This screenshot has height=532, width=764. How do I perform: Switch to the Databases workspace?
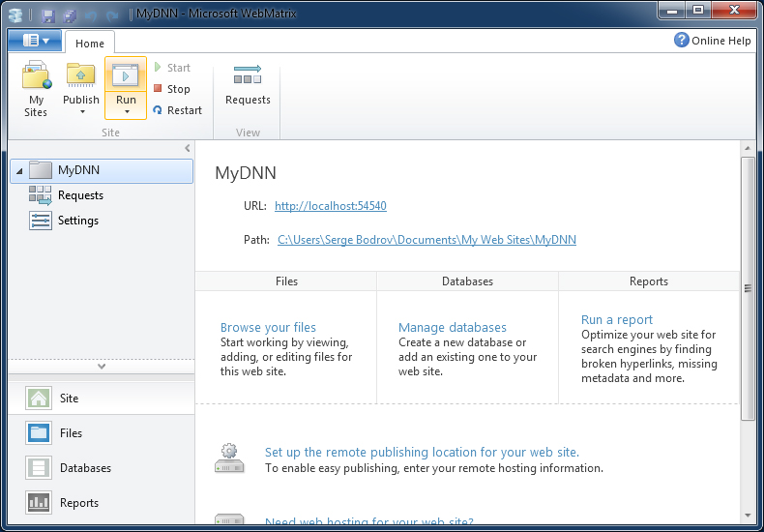click(102, 468)
